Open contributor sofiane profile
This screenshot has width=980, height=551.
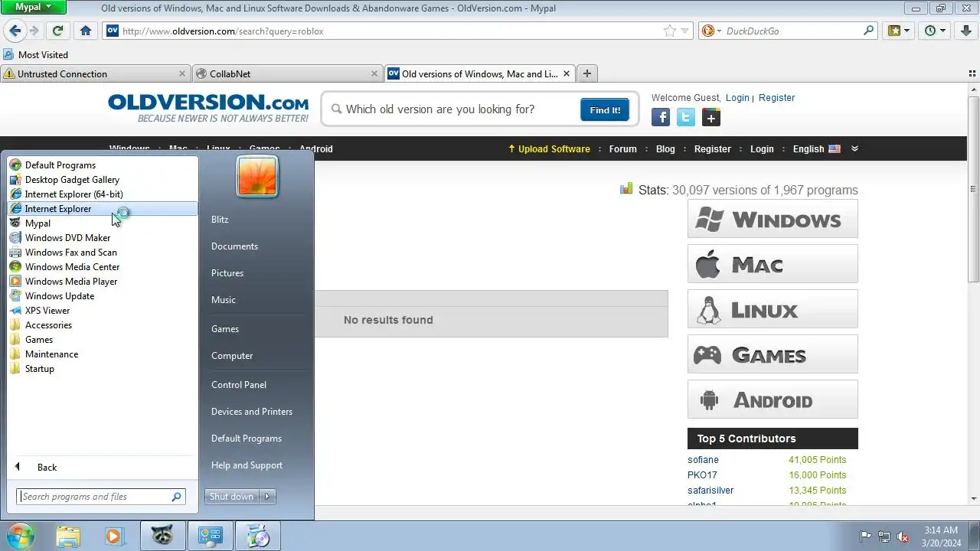pos(703,460)
